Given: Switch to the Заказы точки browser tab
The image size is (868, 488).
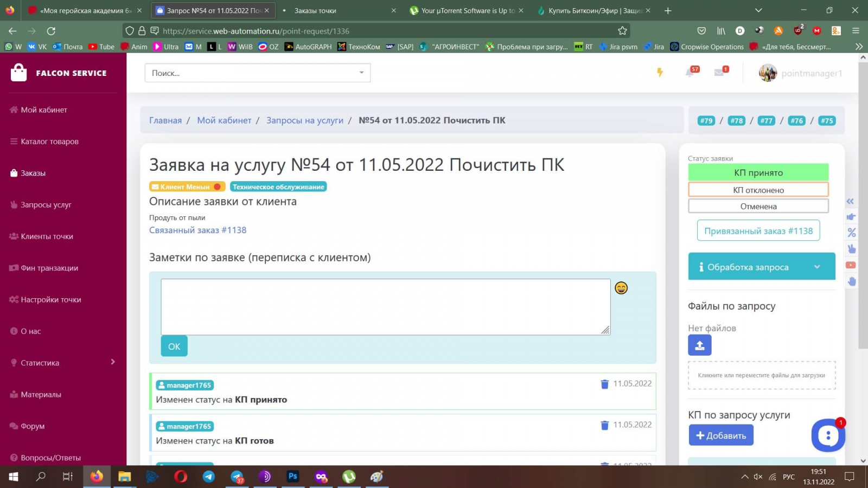Looking at the screenshot, I should tap(339, 10).
